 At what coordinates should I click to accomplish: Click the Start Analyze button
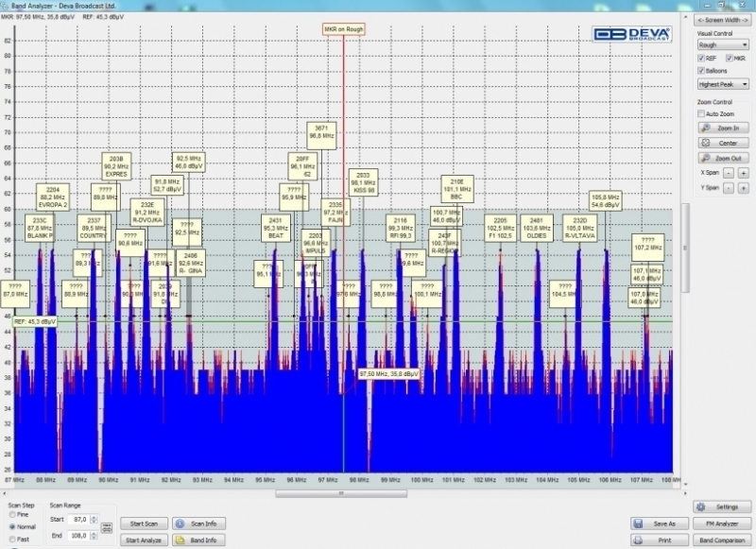[144, 540]
